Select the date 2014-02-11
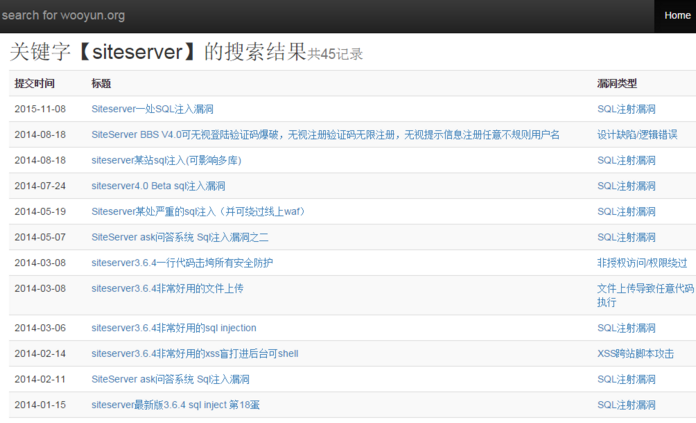Screen dimensions: 696x423 click(40, 380)
